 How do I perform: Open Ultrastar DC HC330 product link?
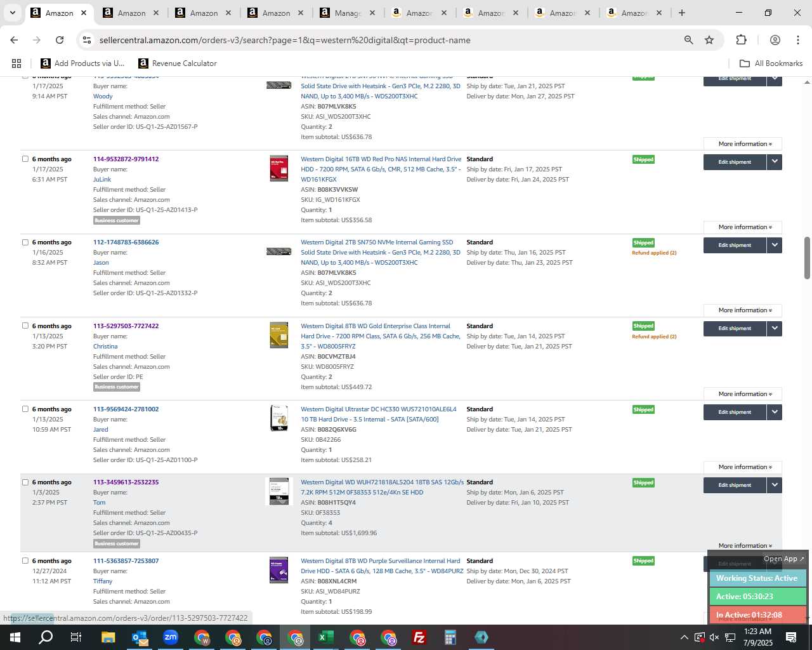pyautogui.click(x=379, y=415)
